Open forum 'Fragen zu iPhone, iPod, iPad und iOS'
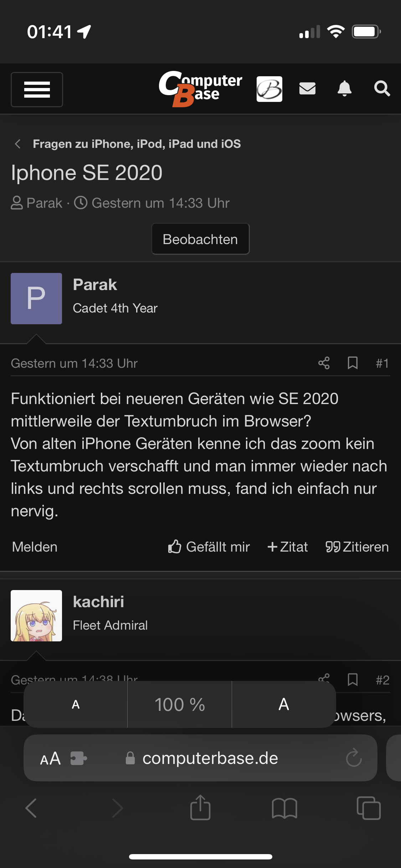The height and width of the screenshot is (868, 401). (x=137, y=144)
